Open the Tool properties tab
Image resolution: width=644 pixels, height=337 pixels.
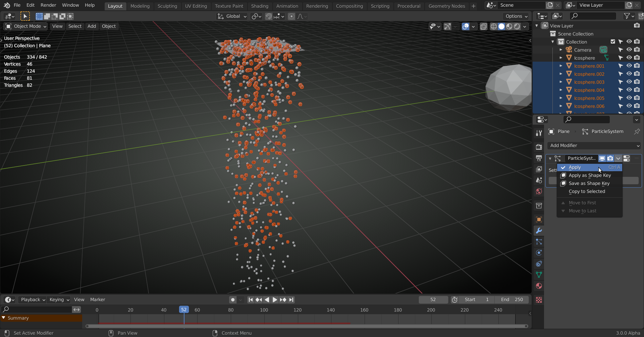(x=539, y=133)
